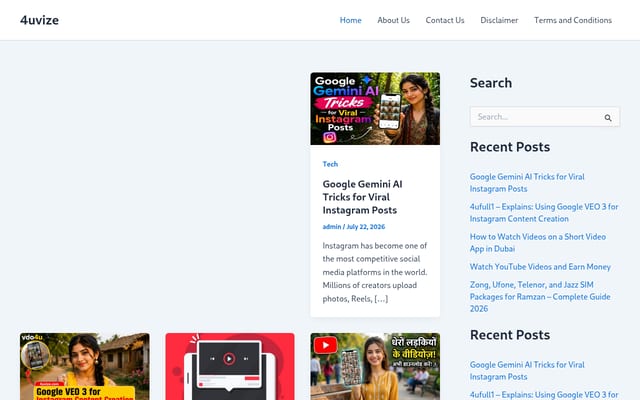Open 4ufull1 Explains Google VEO 3 link
Viewport: 640px width, 400px height.
[x=544, y=213]
